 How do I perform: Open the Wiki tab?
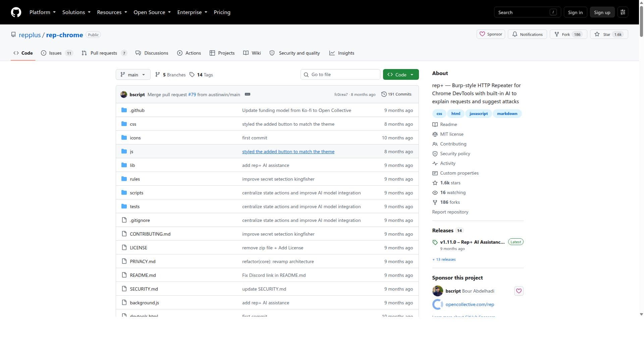click(252, 53)
